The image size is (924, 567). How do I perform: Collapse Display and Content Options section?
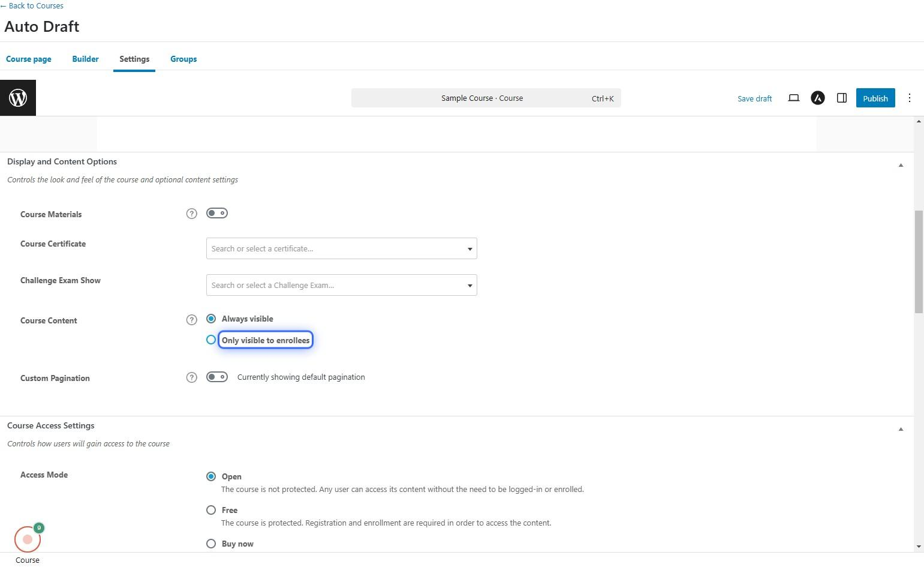[x=900, y=165]
